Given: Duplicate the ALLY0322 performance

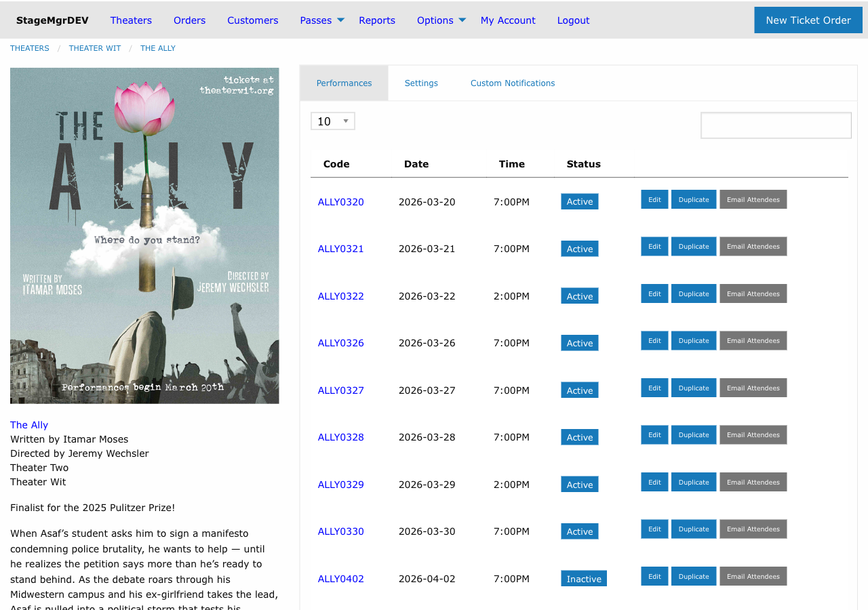Looking at the screenshot, I should pos(694,293).
